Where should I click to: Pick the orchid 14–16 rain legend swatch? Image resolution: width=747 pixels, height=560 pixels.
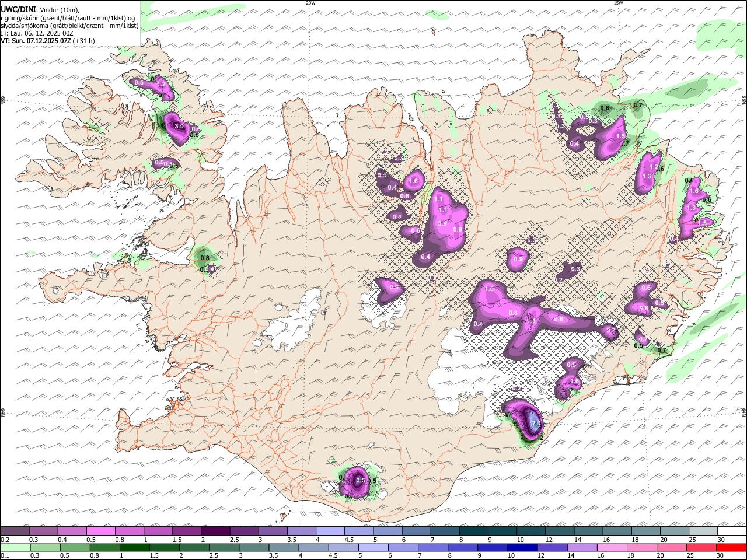pos(582,548)
